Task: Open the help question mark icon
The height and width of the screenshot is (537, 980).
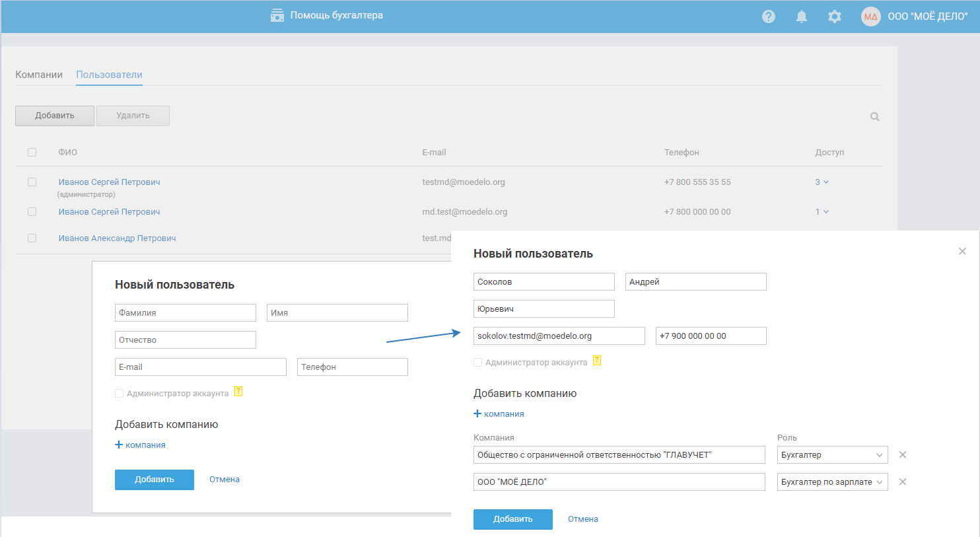Action: point(768,17)
